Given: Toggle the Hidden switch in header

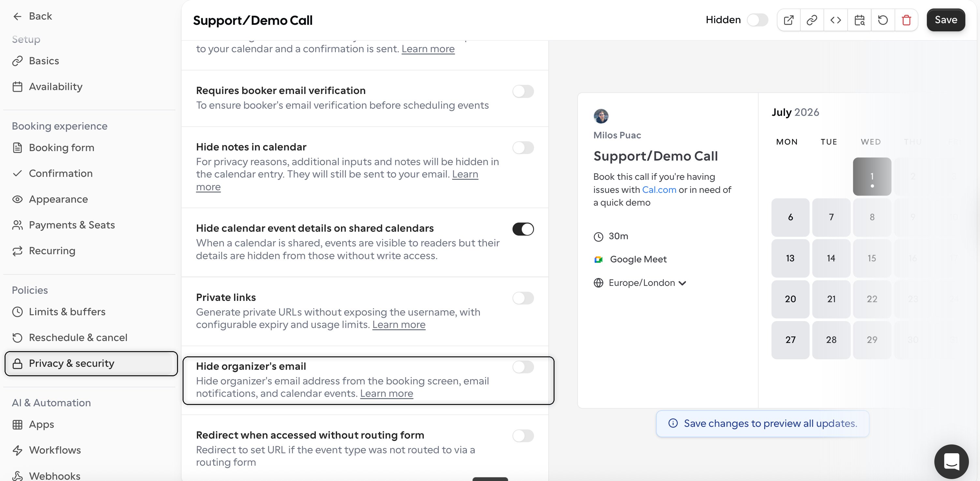Looking at the screenshot, I should tap(757, 20).
